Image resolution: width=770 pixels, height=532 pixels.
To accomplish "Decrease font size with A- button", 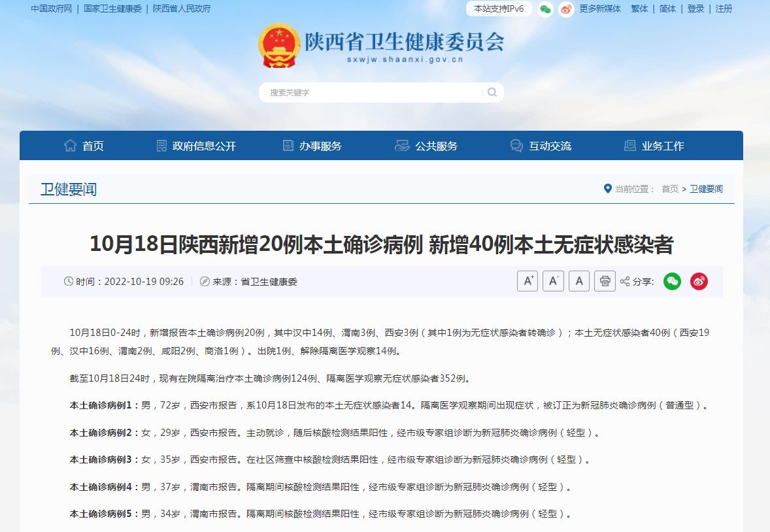I will click(x=553, y=281).
